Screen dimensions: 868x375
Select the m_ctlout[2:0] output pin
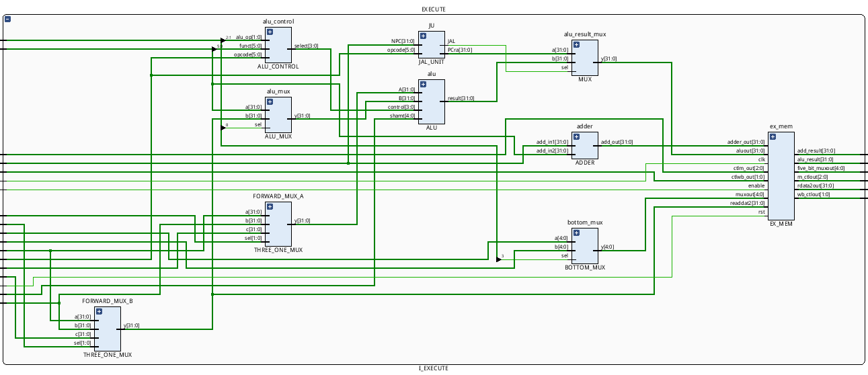click(x=814, y=177)
